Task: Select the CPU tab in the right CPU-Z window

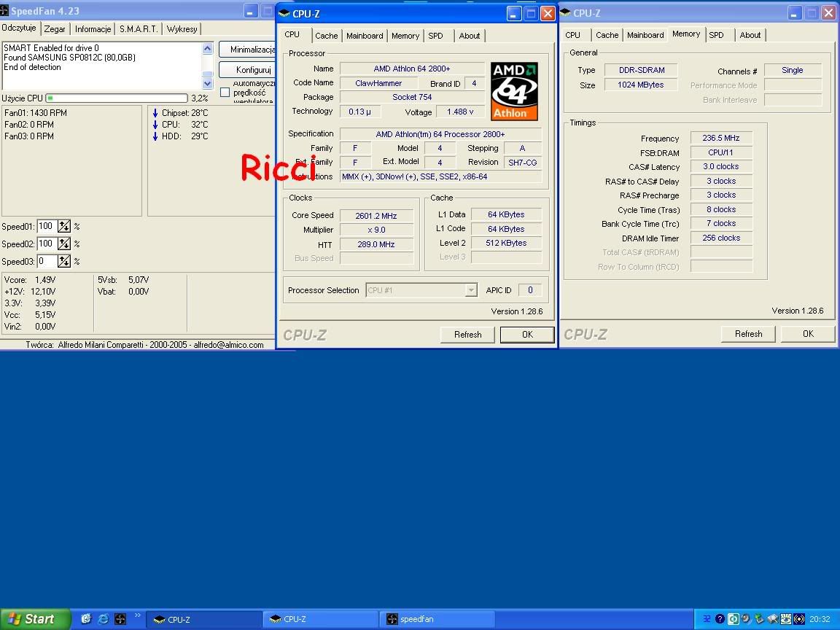Action: (x=572, y=35)
